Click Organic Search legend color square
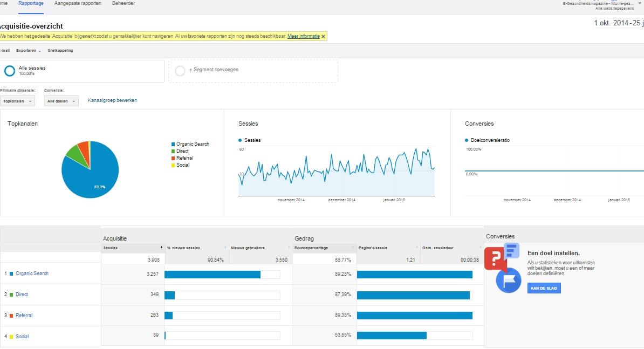Image resolution: width=644 pixels, height=349 pixels. (173, 145)
